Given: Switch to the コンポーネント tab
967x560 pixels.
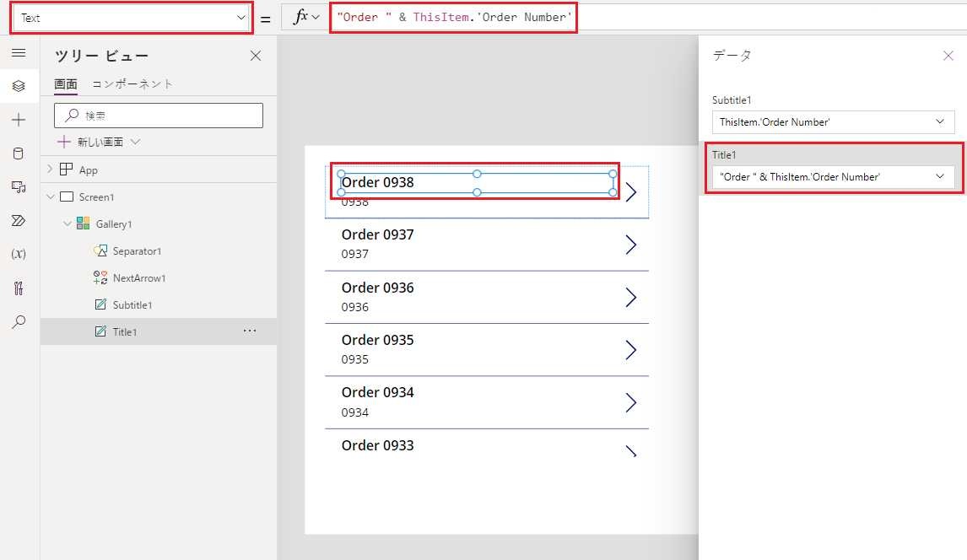Looking at the screenshot, I should [x=132, y=83].
